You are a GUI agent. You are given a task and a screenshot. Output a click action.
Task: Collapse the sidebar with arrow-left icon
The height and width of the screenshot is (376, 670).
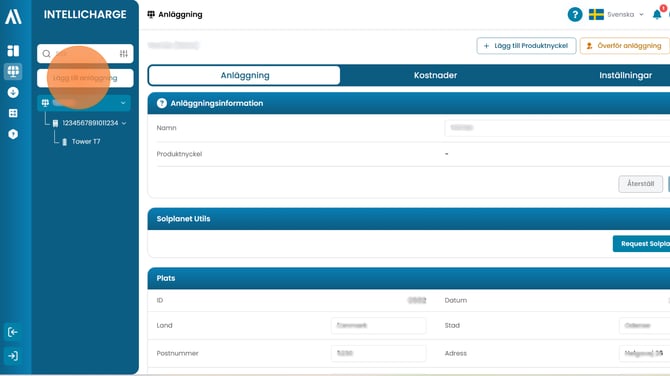coord(13,332)
